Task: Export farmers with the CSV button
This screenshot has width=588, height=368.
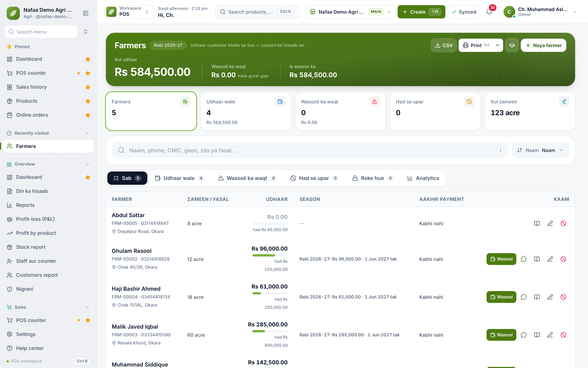Action: tap(444, 45)
